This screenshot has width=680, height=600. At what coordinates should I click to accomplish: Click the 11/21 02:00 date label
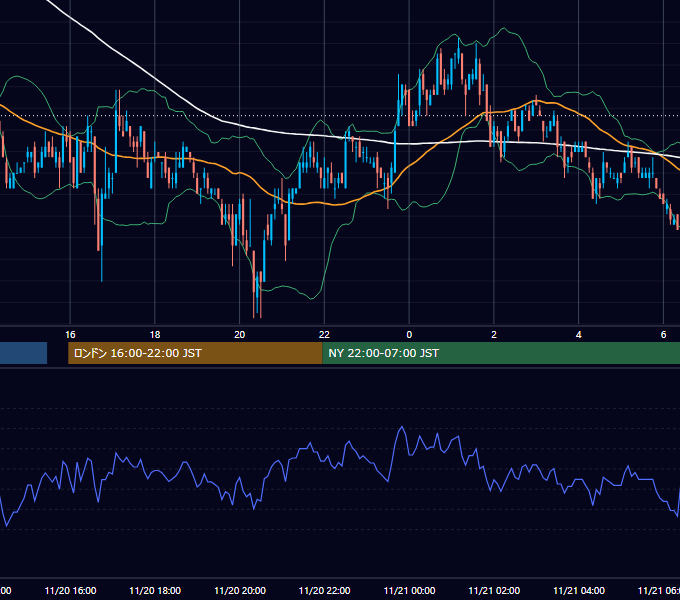(494, 590)
